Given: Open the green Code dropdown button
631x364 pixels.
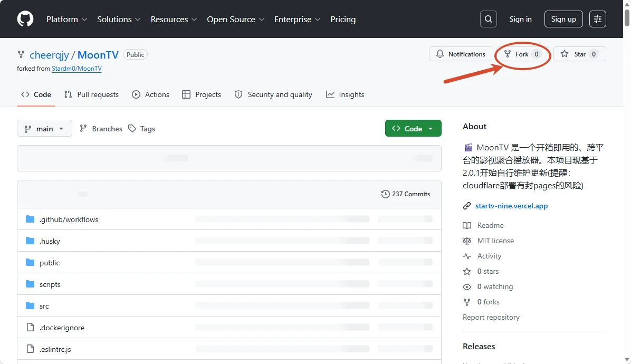Looking at the screenshot, I should [413, 128].
